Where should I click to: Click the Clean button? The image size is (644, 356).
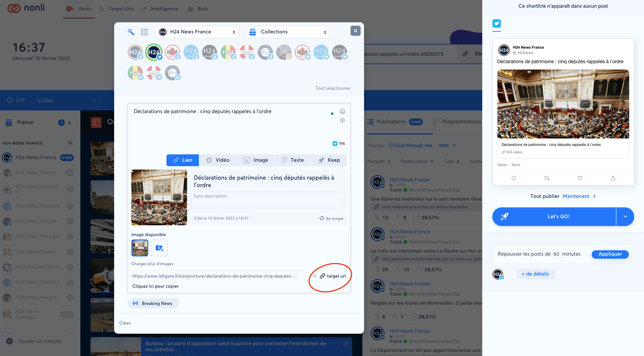click(x=125, y=323)
